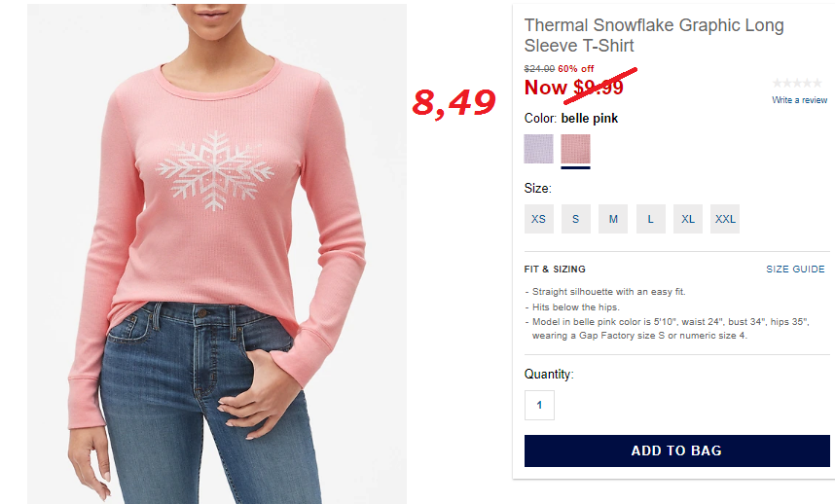
Task: Click the Quantity input field
Action: 539,405
